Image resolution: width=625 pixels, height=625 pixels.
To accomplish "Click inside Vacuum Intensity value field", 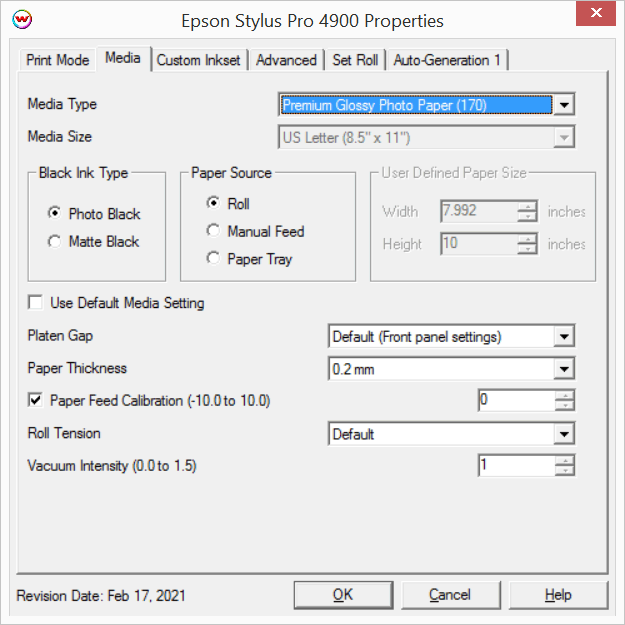I will (x=514, y=466).
